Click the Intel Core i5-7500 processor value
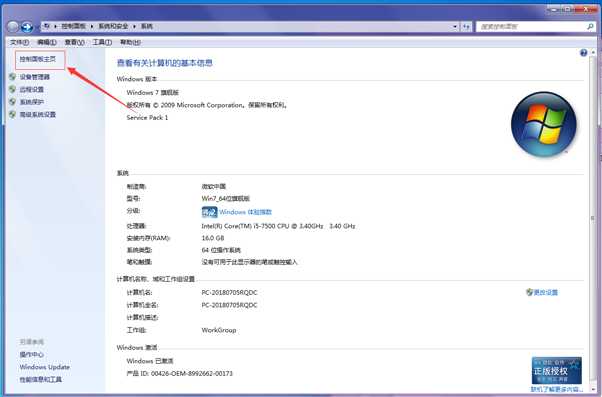Screen dimensions: 602x397 pos(278,226)
